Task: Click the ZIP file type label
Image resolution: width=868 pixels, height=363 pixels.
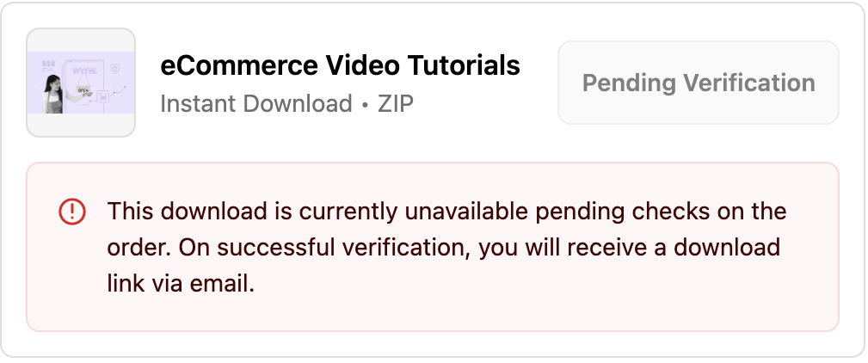Action: (x=396, y=104)
